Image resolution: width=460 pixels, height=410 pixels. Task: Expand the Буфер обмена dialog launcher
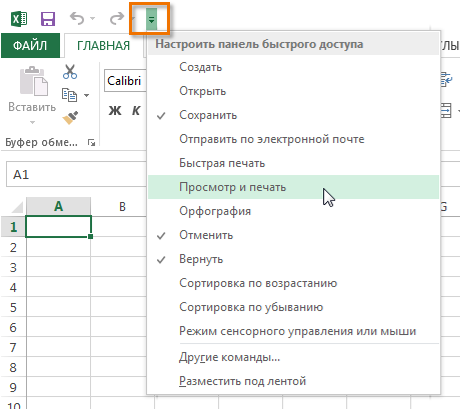pyautogui.click(x=91, y=143)
